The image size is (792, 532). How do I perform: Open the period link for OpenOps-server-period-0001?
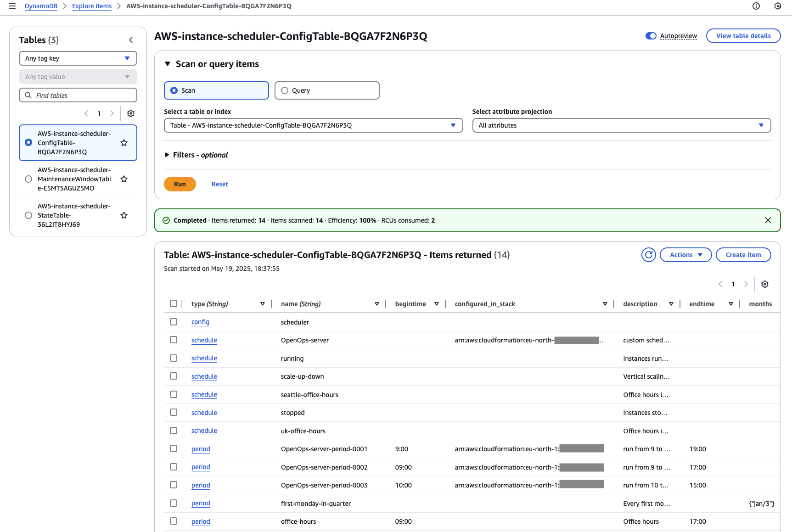tap(201, 449)
